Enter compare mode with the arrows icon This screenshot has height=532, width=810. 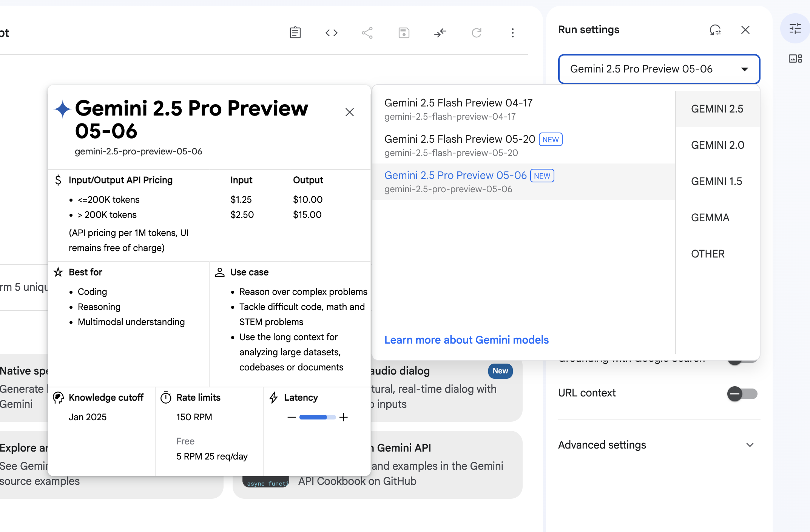coord(440,33)
